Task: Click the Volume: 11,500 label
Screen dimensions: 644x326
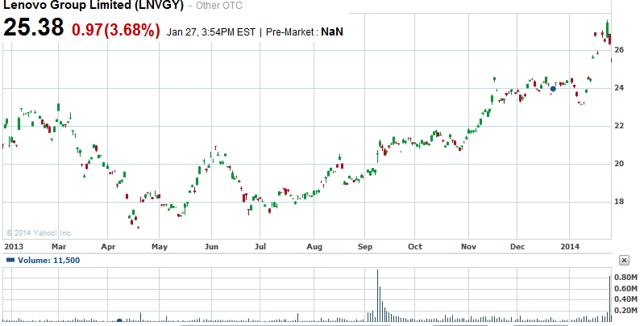Action: pos(39,260)
